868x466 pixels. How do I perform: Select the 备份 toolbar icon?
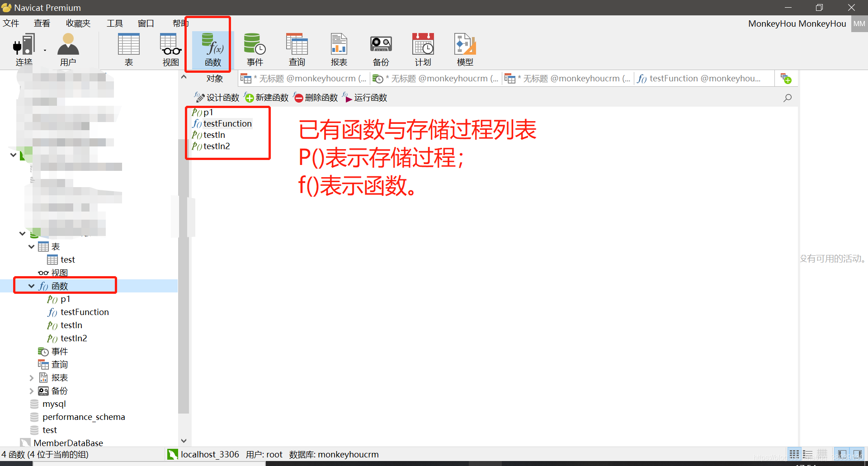(381, 50)
